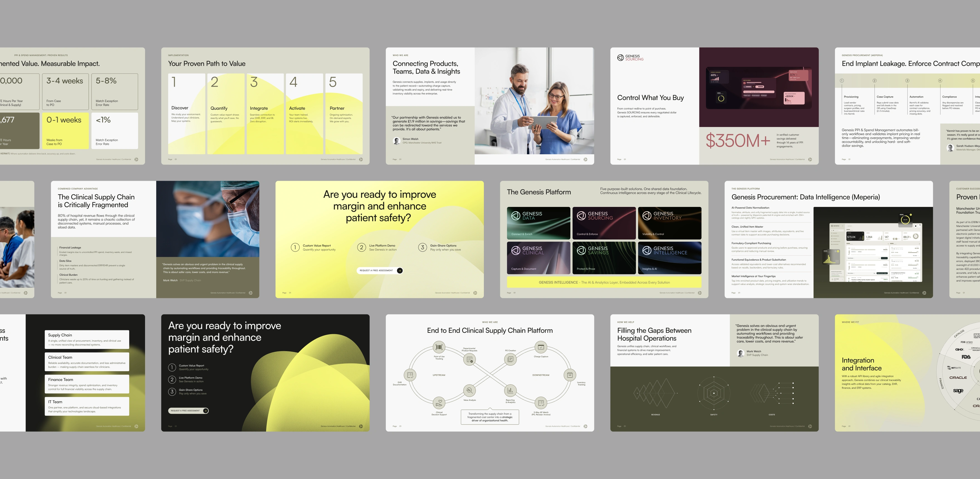The width and height of the screenshot is (980, 479).
Task: Click the Clinical Decision Support icon
Action: pyautogui.click(x=439, y=402)
